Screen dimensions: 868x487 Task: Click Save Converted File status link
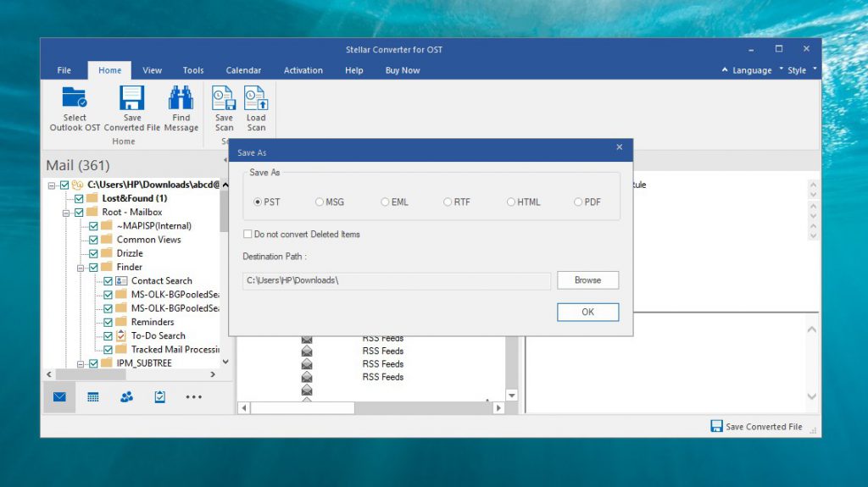tap(764, 427)
